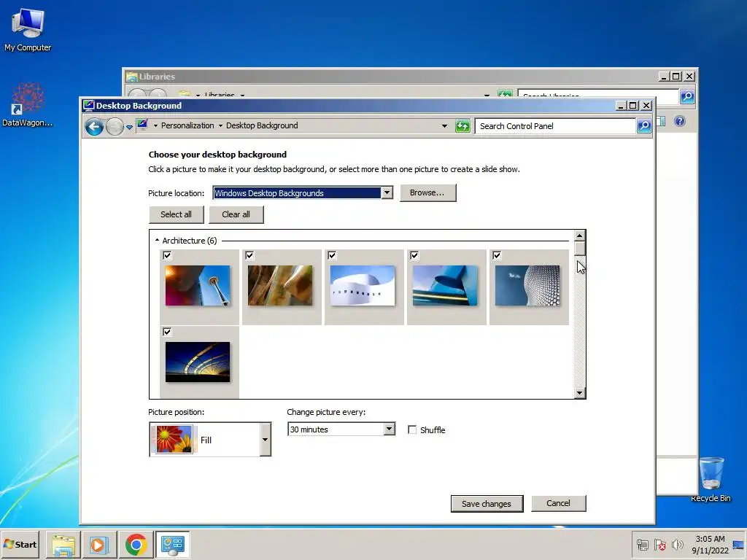The image size is (747, 560).
Task: Click the Start button
Action: pos(20,544)
